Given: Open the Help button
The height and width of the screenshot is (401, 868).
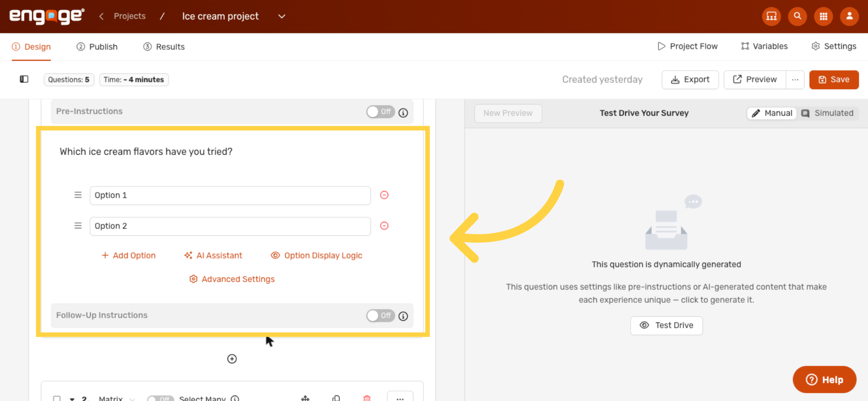Looking at the screenshot, I should 824,379.
